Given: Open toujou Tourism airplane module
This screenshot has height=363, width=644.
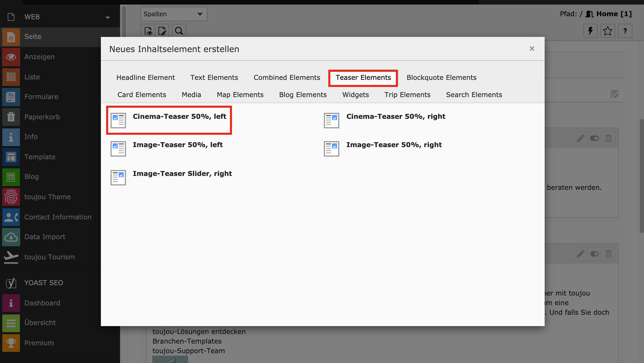Looking at the screenshot, I should point(11,257).
